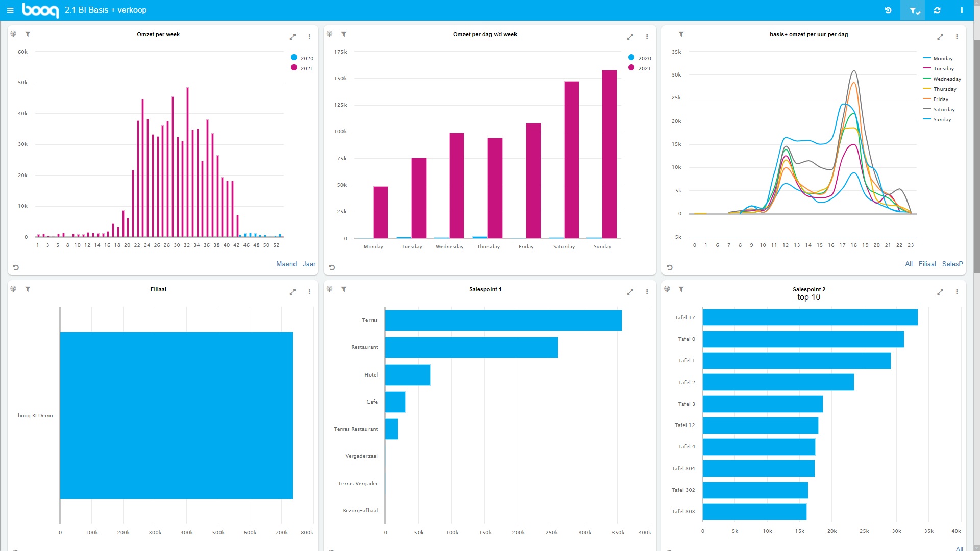Click the filter dropdown in top bar
980x551 pixels.
pyautogui.click(x=913, y=11)
